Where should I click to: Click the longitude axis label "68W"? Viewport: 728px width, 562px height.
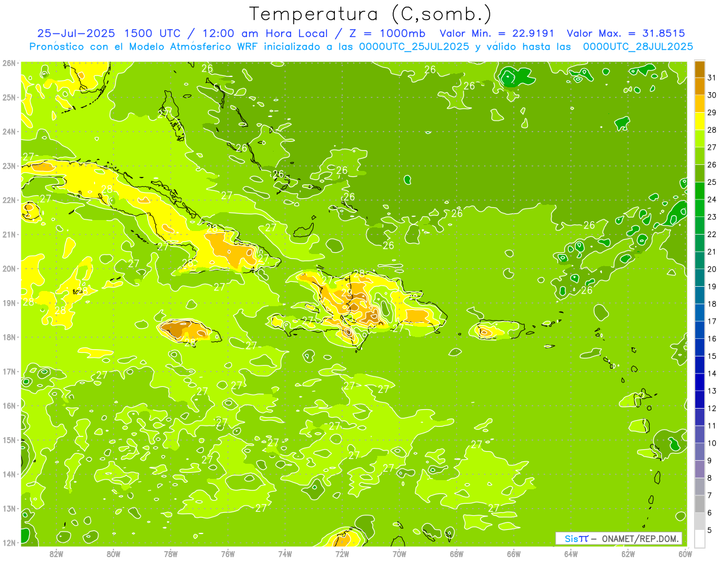457,554
